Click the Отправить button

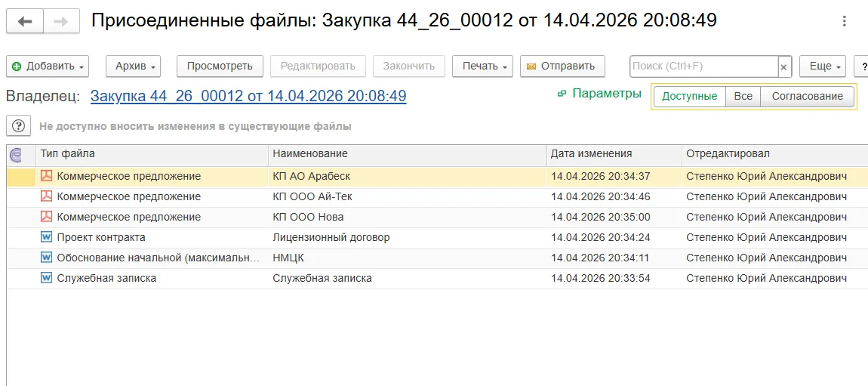point(562,66)
